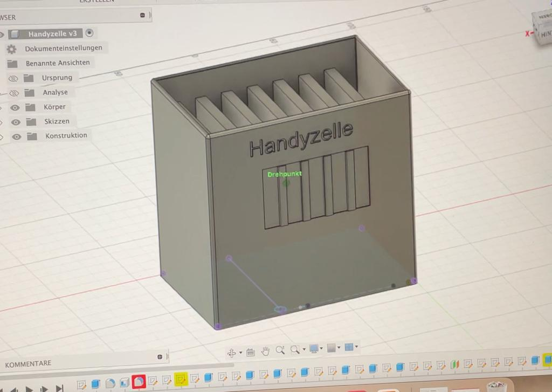The height and width of the screenshot is (392, 552).
Task: Hide the Körper folder via eye icon
Action: point(15,108)
